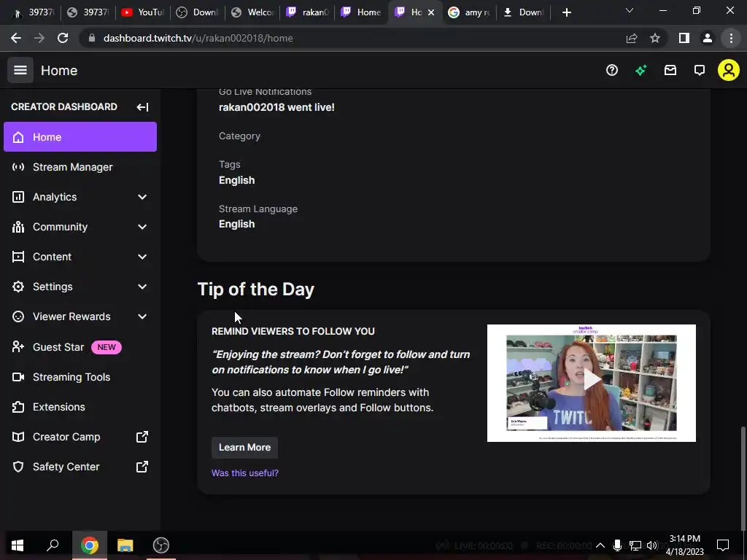The image size is (747, 560).
Task: Open the Help question mark icon
Action: [x=612, y=71]
